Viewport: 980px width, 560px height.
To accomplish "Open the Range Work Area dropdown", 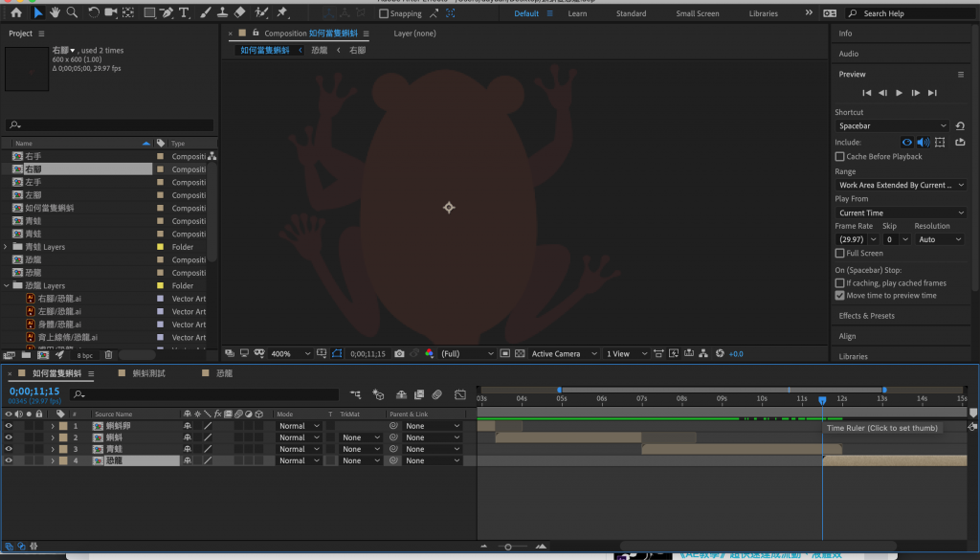I will tap(901, 185).
